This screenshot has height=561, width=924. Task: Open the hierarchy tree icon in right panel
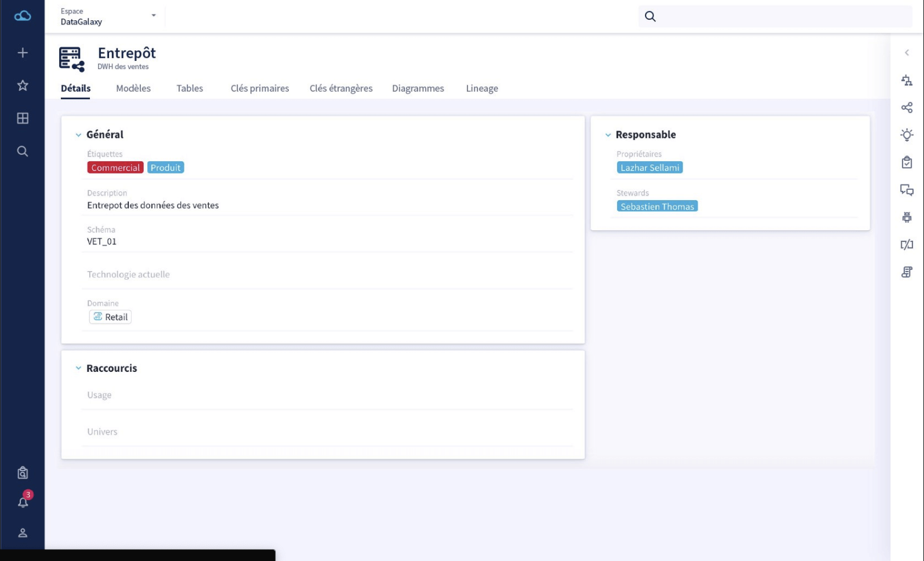click(x=907, y=80)
